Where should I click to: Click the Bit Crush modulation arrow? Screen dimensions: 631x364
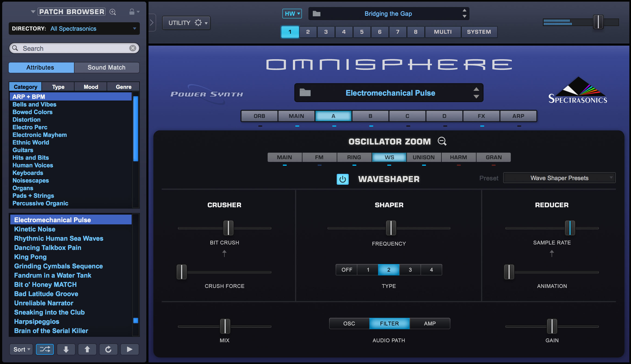(224, 253)
